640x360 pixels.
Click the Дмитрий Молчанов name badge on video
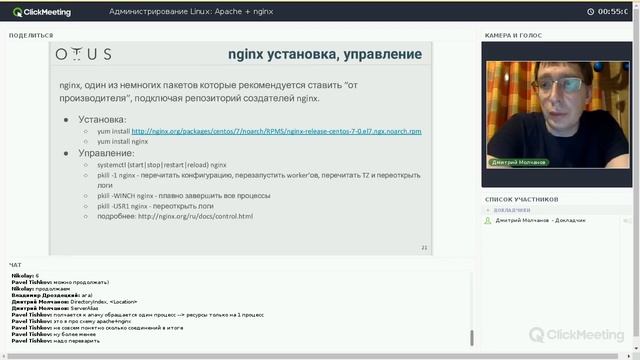(518, 162)
